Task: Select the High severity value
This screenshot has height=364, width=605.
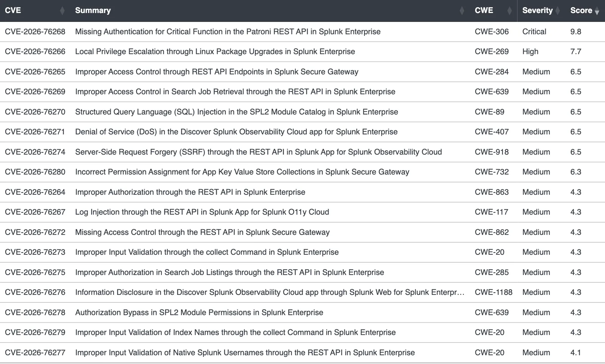Action: coord(530,52)
